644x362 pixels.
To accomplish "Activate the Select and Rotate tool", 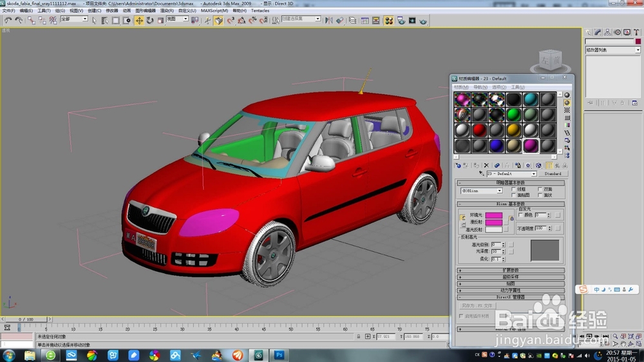I will coord(150,21).
